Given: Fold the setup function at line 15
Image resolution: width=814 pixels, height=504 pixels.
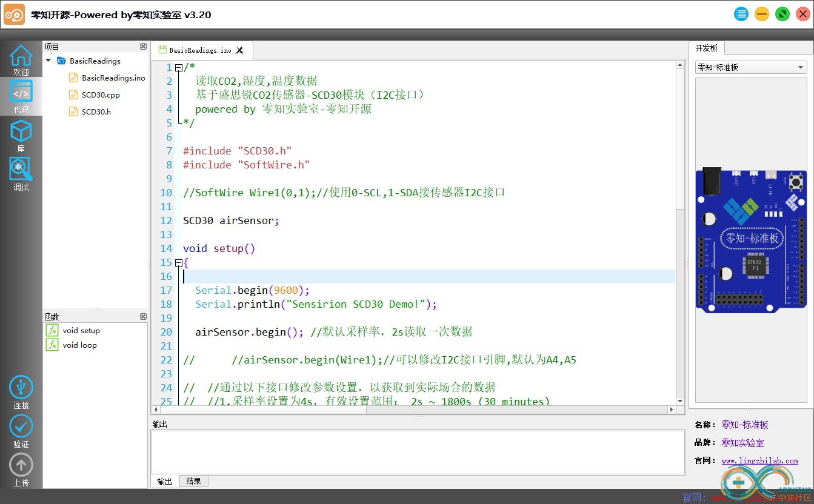Looking at the screenshot, I should point(178,263).
